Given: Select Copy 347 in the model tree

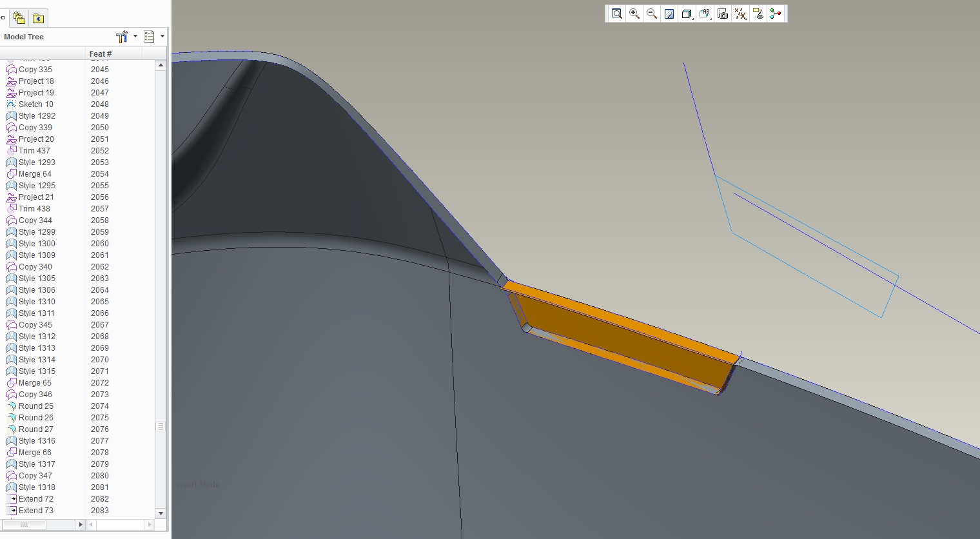Looking at the screenshot, I should [x=35, y=476].
